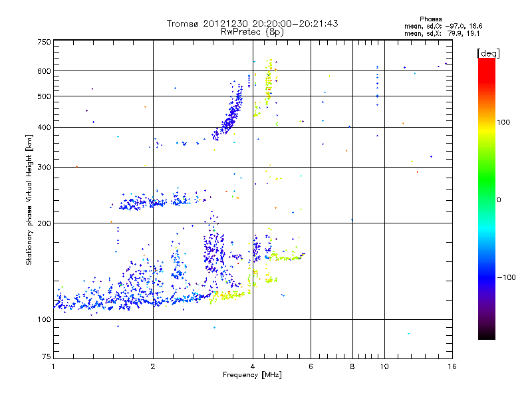Click the height axis tick "500"
Viewport: 532px width, 399px height.
click(45, 96)
